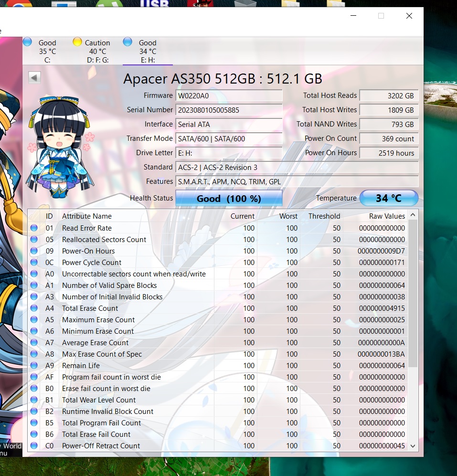The width and height of the screenshot is (457, 476).
Task: Click Number of Initial Invalid Blocks status circle
Action: coord(34,296)
